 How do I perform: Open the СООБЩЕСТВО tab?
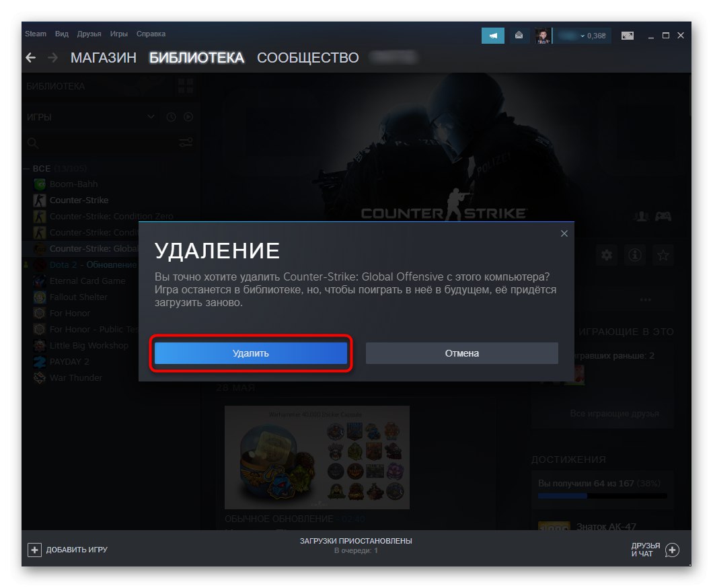(x=308, y=58)
